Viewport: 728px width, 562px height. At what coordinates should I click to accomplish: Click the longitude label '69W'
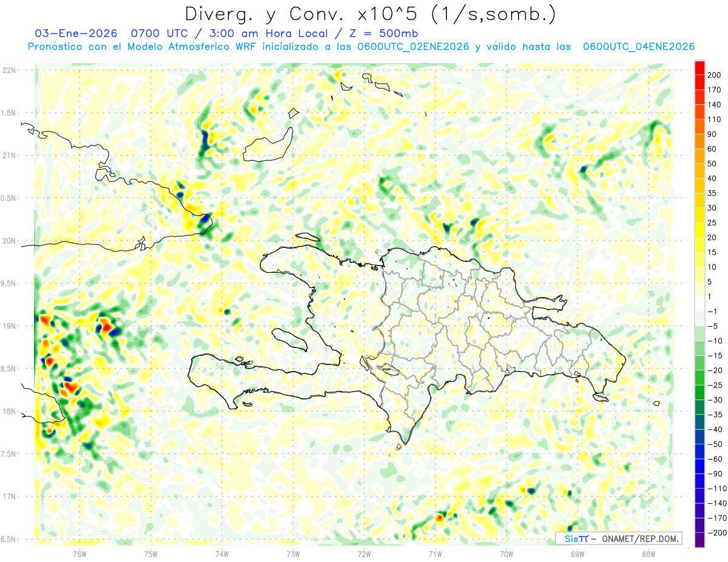pos(578,554)
